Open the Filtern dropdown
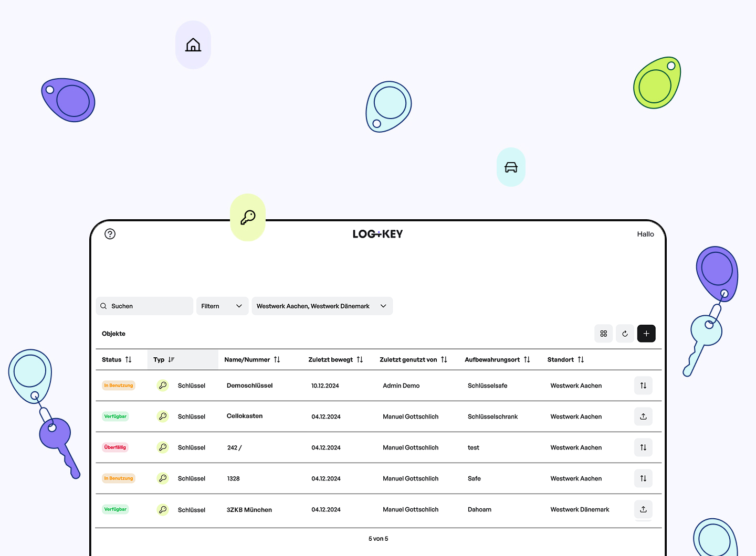Viewport: 756px width, 556px height. 222,306
